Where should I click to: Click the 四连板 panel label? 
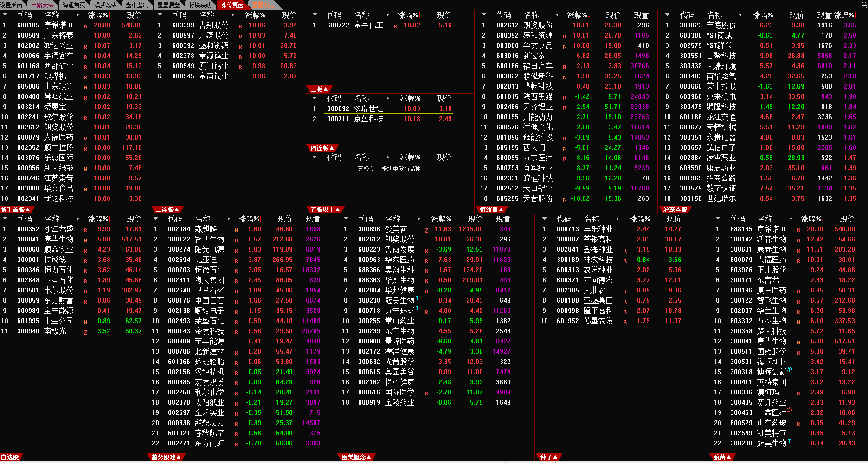[322, 148]
